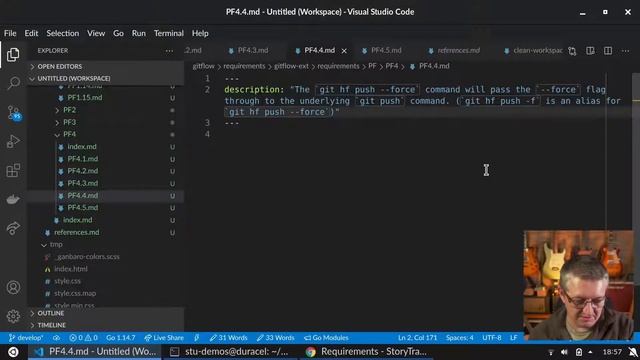Open the Selection menu
Screen dimensions: 640x360
tap(62, 33)
